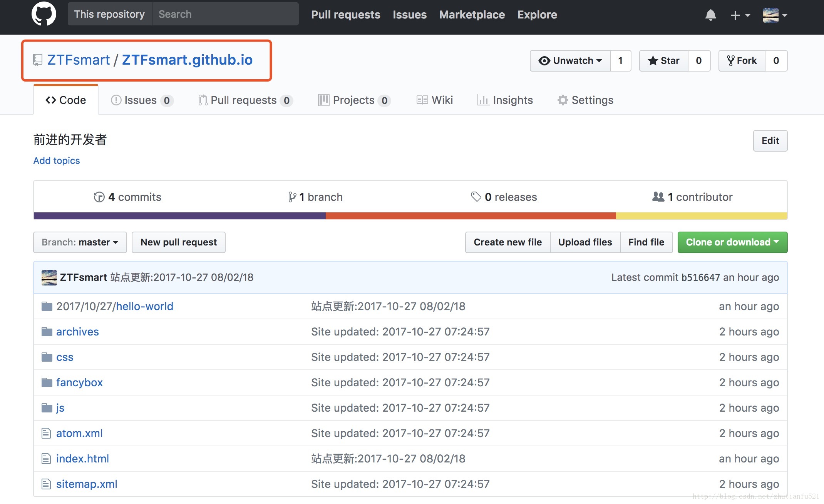
Task: Open the watchers count 1
Action: tap(620, 61)
